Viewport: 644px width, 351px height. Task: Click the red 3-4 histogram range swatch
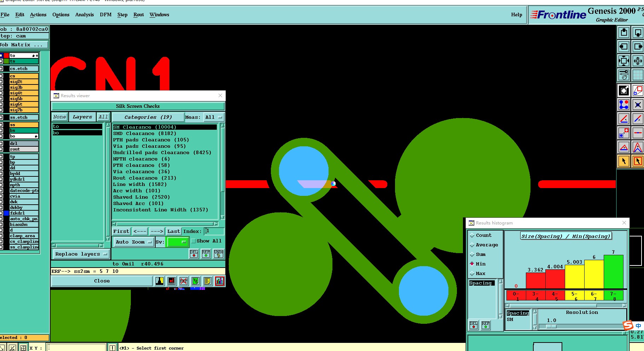[x=535, y=296]
